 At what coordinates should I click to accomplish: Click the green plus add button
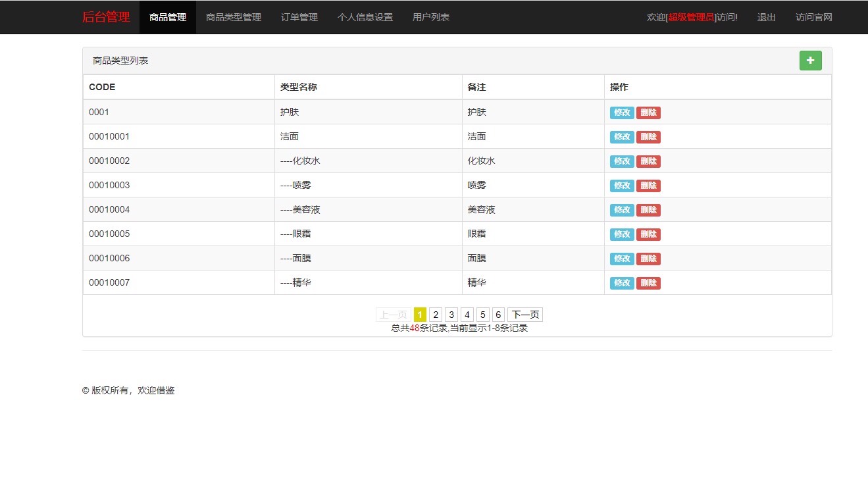tap(810, 61)
